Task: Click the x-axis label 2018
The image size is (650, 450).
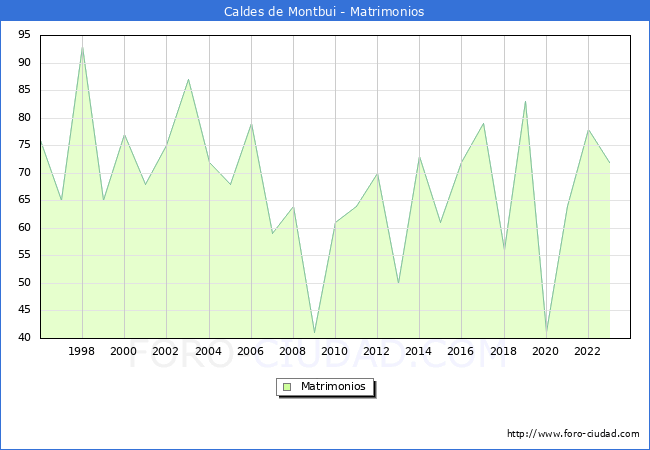Action: pyautogui.click(x=504, y=351)
